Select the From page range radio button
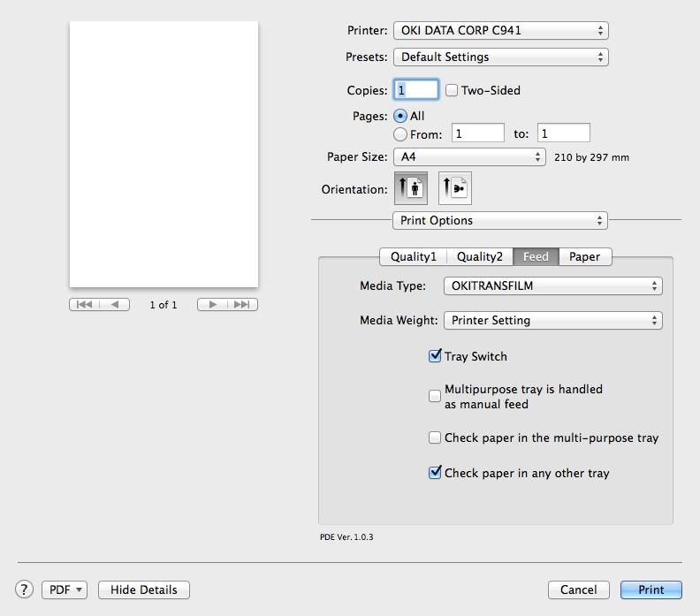This screenshot has width=700, height=616. point(400,134)
